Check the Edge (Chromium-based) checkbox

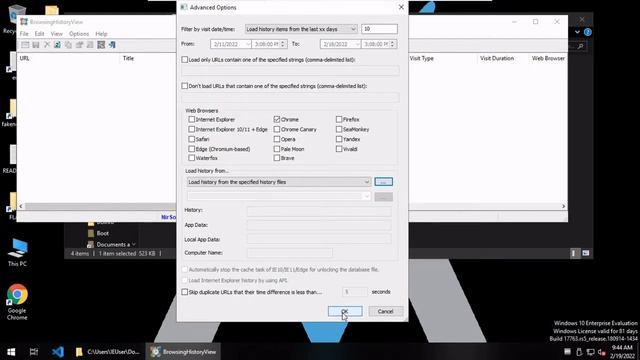[191, 149]
